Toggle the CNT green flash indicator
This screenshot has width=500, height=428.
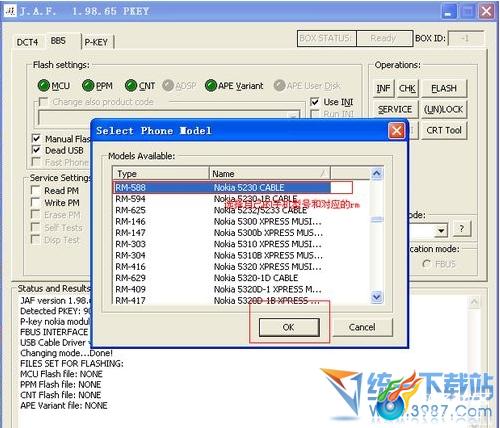coord(131,86)
